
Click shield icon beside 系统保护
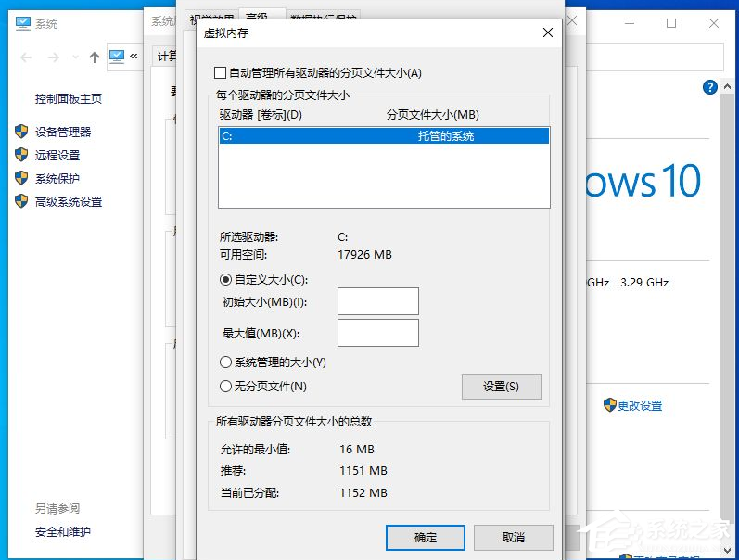tap(21, 178)
